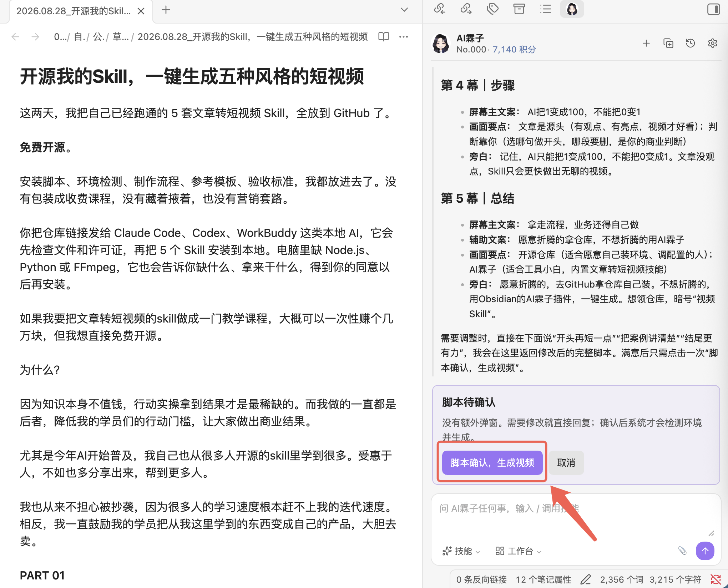
Task: Click 脚本确认，生成视频 button
Action: pyautogui.click(x=492, y=463)
